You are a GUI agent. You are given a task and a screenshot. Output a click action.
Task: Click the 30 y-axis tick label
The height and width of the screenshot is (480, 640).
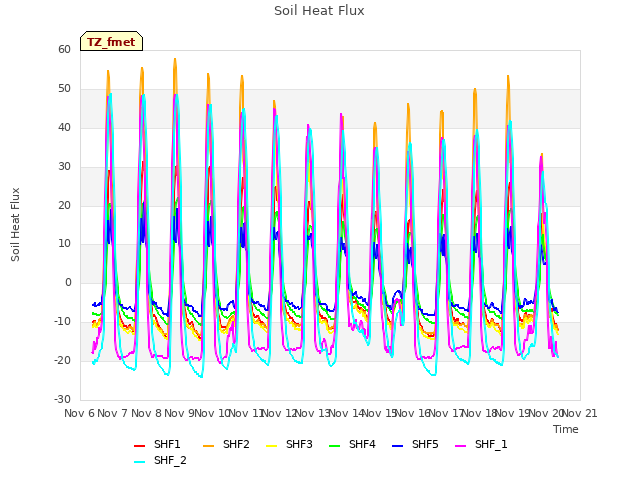[64, 166]
